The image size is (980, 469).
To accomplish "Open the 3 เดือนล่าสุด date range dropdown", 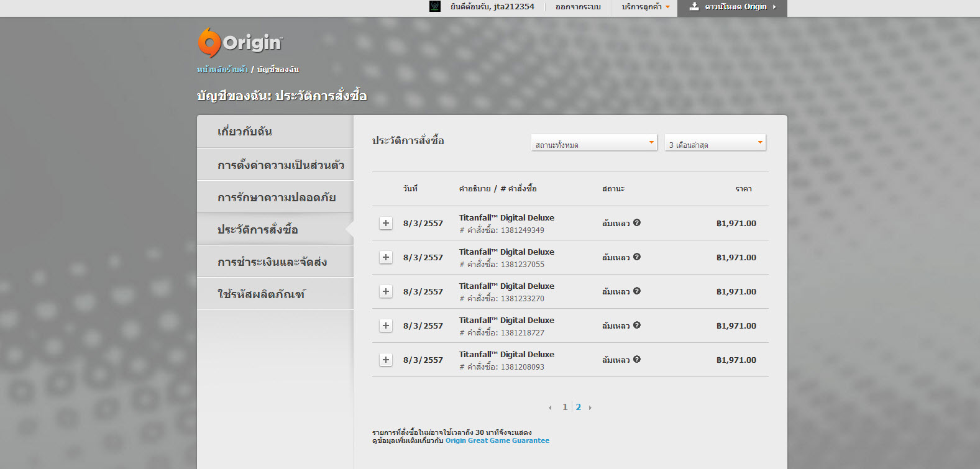I will point(715,142).
